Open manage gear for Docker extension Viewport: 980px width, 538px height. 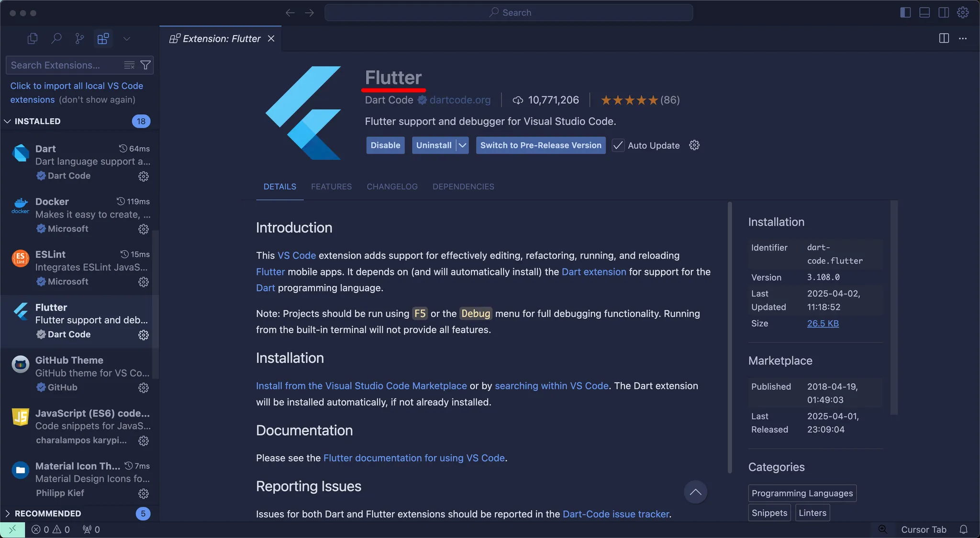click(x=143, y=229)
